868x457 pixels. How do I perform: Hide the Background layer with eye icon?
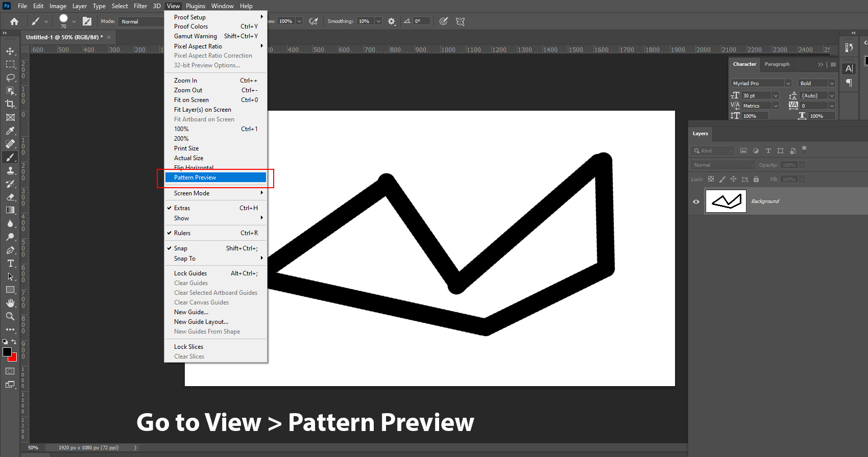click(x=696, y=201)
